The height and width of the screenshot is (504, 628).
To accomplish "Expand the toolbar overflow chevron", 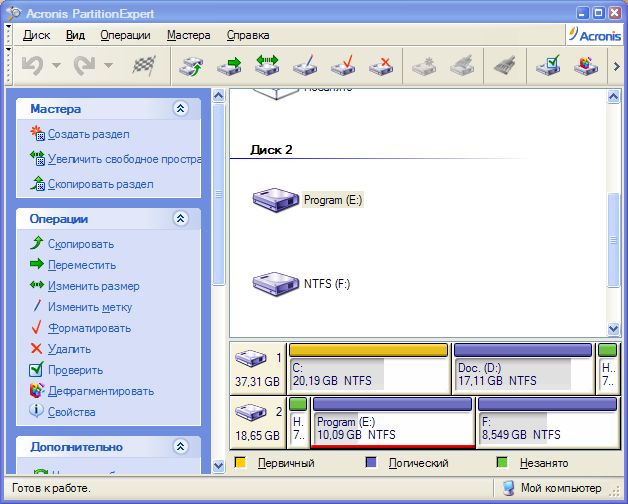I will (616, 66).
